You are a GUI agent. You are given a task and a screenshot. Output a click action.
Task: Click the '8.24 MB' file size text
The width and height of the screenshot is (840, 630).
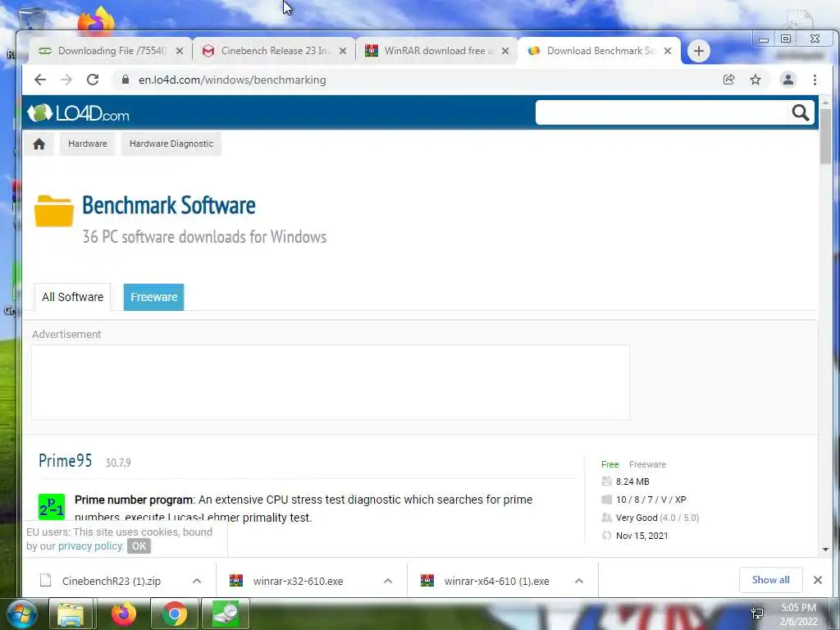(x=632, y=482)
